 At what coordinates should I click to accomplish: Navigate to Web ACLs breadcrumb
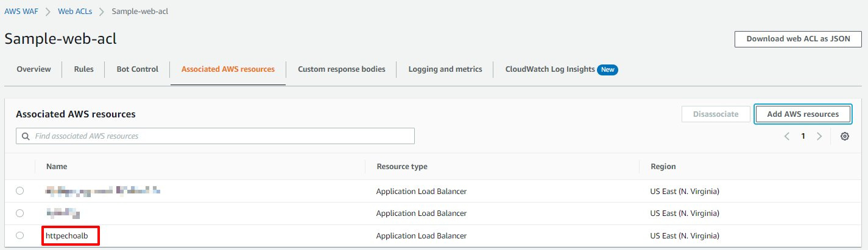[76, 12]
